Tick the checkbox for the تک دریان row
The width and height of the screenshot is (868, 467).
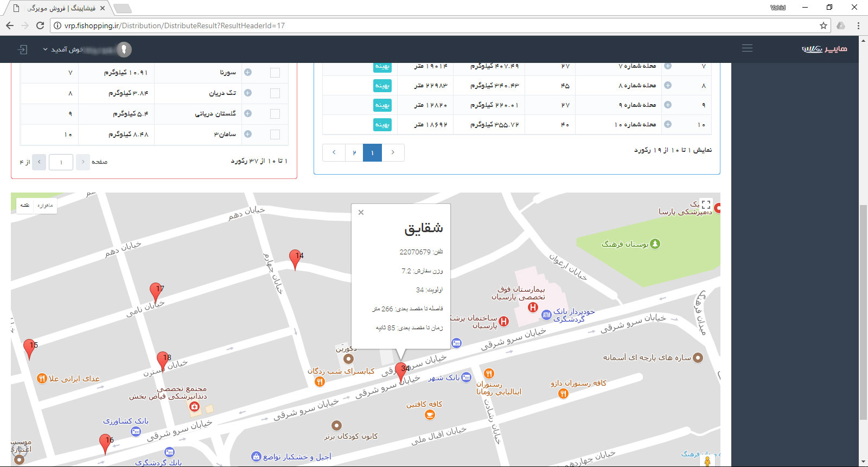(275, 93)
